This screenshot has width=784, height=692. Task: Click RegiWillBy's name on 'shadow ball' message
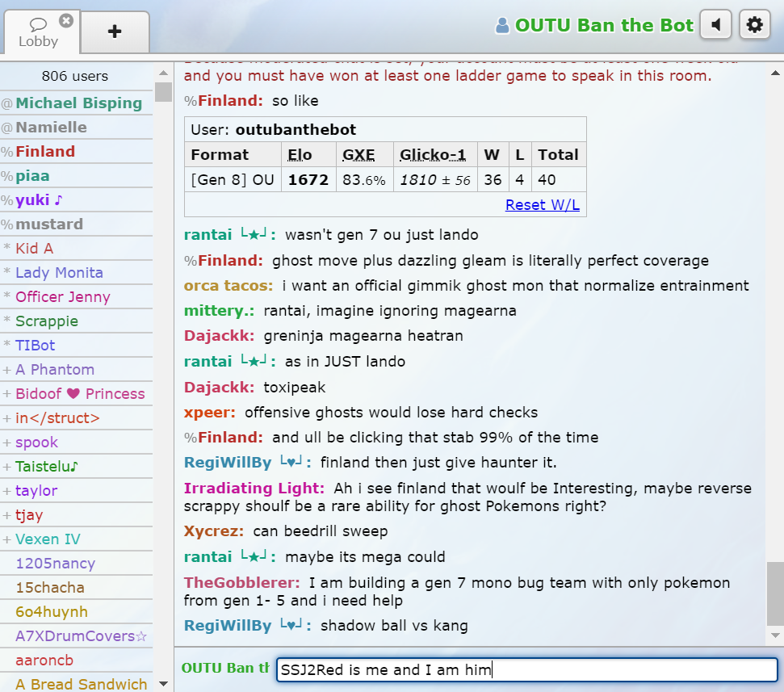[248, 626]
